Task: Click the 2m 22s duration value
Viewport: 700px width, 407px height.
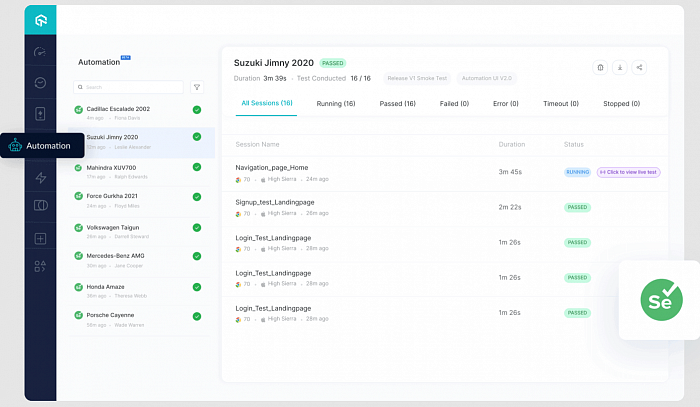Action: click(510, 207)
